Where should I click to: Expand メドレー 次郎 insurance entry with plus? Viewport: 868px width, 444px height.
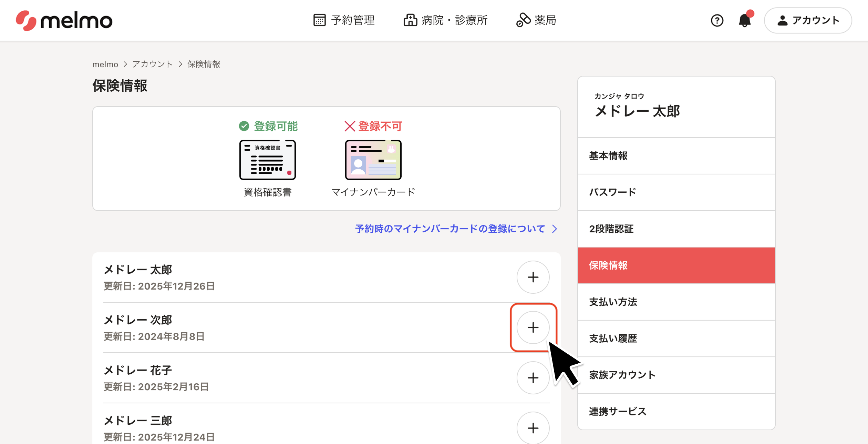[x=533, y=327]
